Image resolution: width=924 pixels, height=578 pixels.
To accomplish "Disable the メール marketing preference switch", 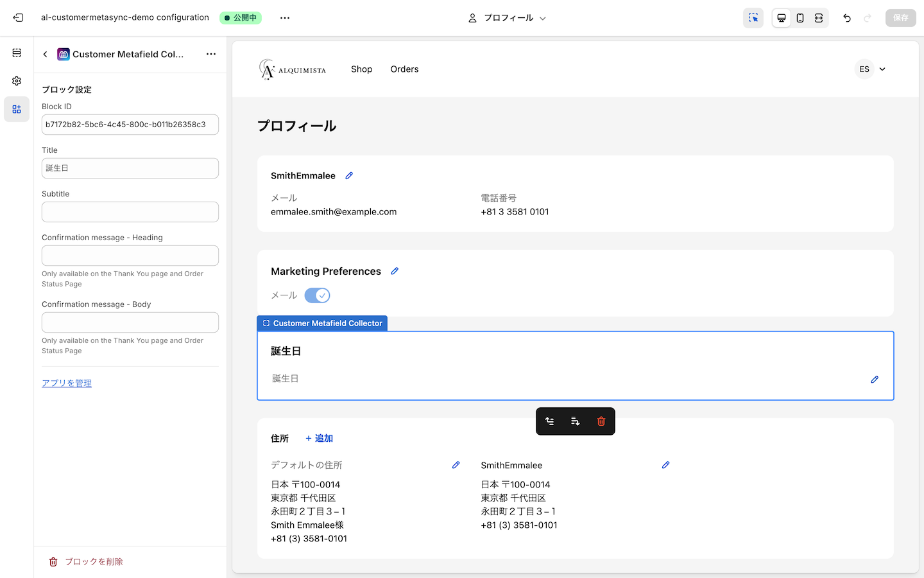I will [317, 295].
